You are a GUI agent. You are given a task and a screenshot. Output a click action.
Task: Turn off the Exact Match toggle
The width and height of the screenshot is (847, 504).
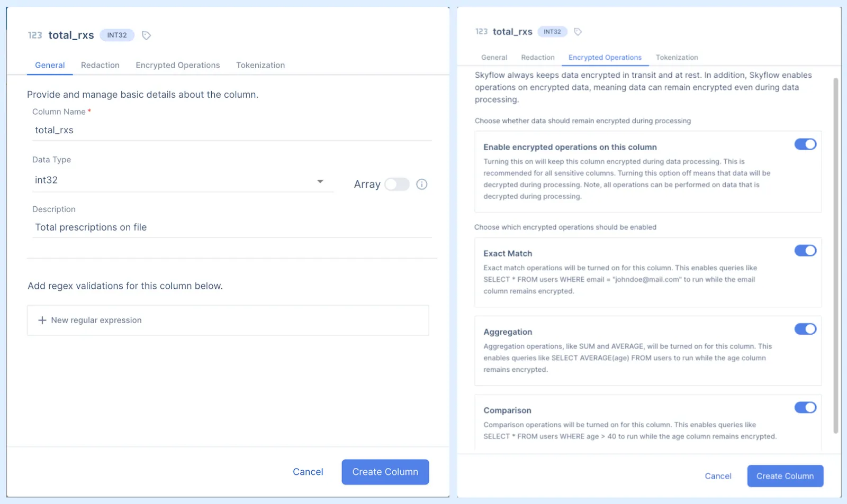805,251
